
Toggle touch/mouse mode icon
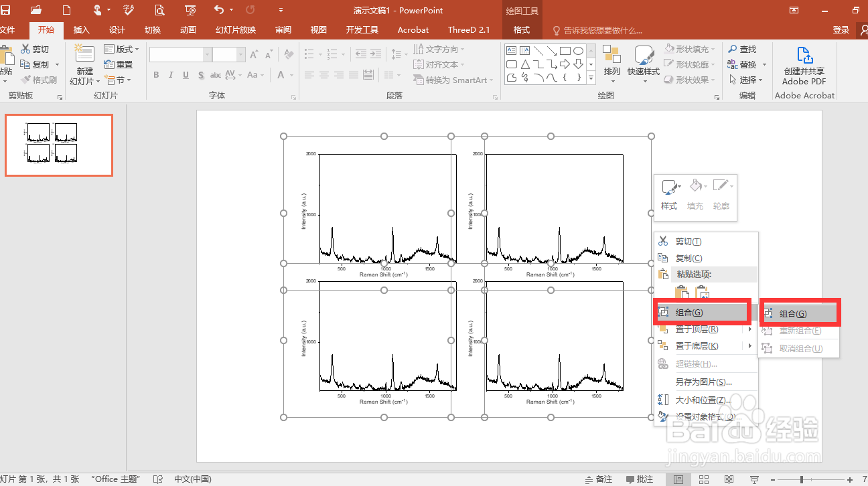[x=97, y=10]
